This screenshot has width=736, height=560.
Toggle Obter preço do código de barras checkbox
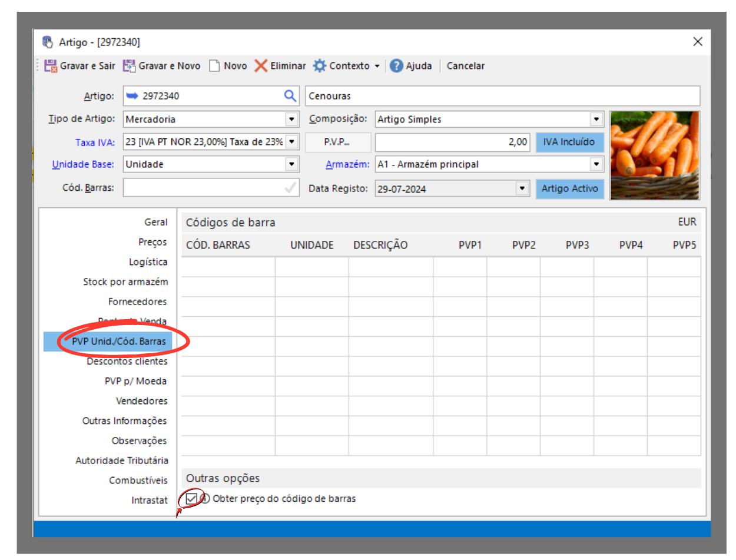click(191, 499)
